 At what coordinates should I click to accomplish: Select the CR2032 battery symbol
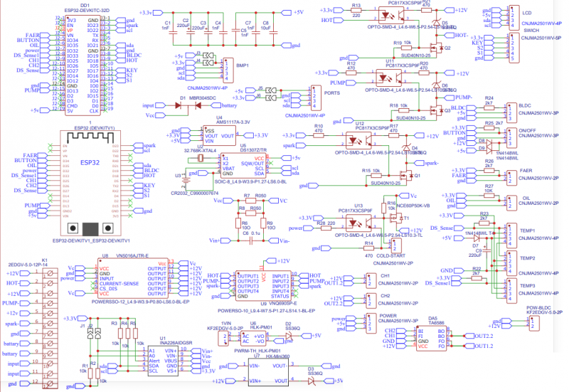[186, 174]
